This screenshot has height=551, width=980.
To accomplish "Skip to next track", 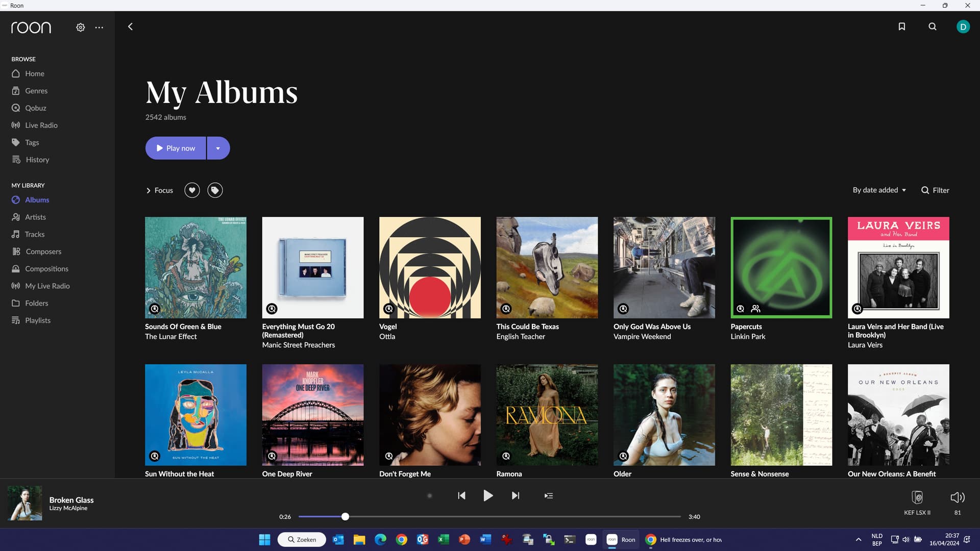I will click(x=516, y=495).
